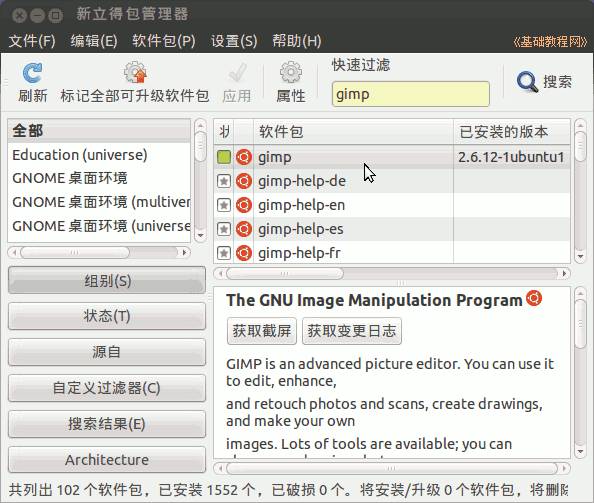Click the 应用 checkmark toolbar icon
The image size is (594, 503).
pos(237,73)
